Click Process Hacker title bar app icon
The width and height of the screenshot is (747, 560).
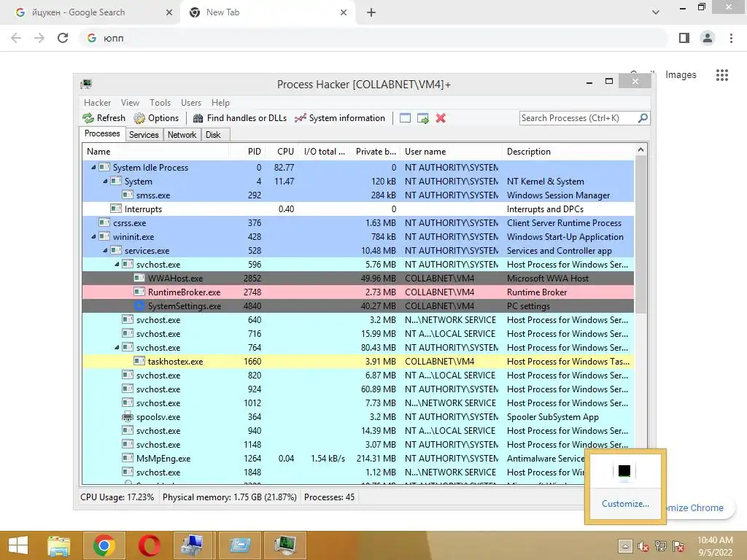coord(86,85)
